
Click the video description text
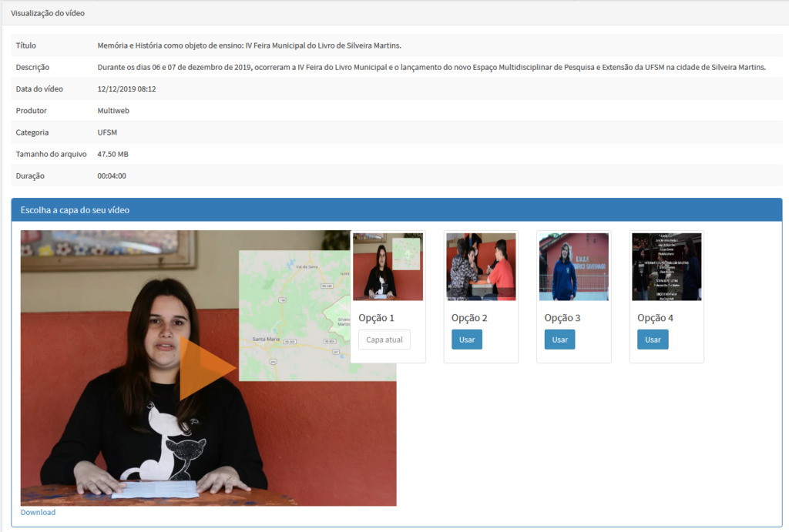click(431, 67)
